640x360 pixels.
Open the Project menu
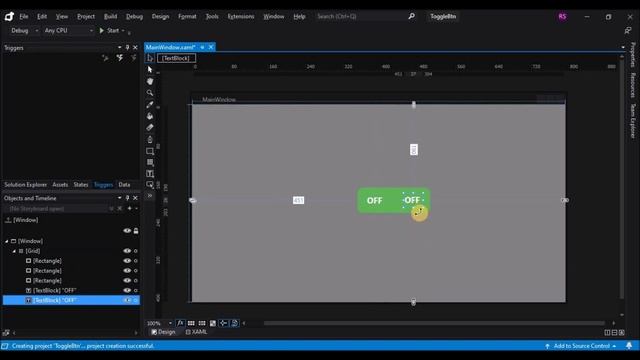click(x=86, y=16)
